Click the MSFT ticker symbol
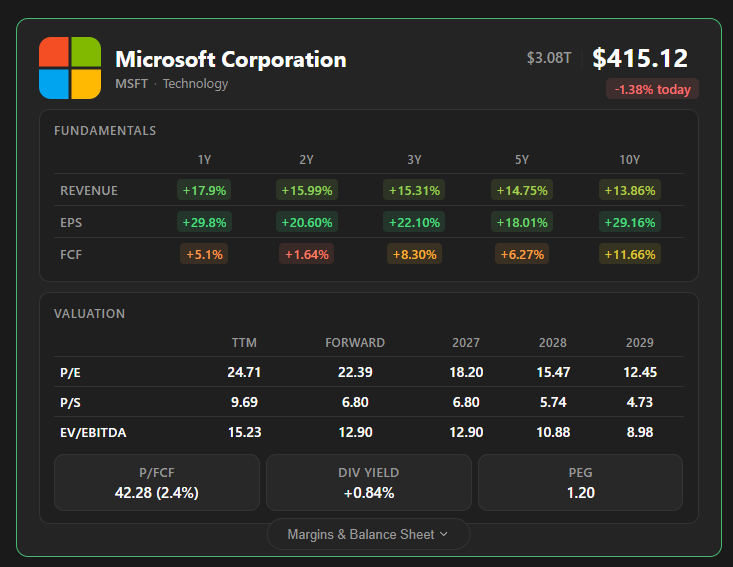The height and width of the screenshot is (567, 733). pyautogui.click(x=131, y=84)
